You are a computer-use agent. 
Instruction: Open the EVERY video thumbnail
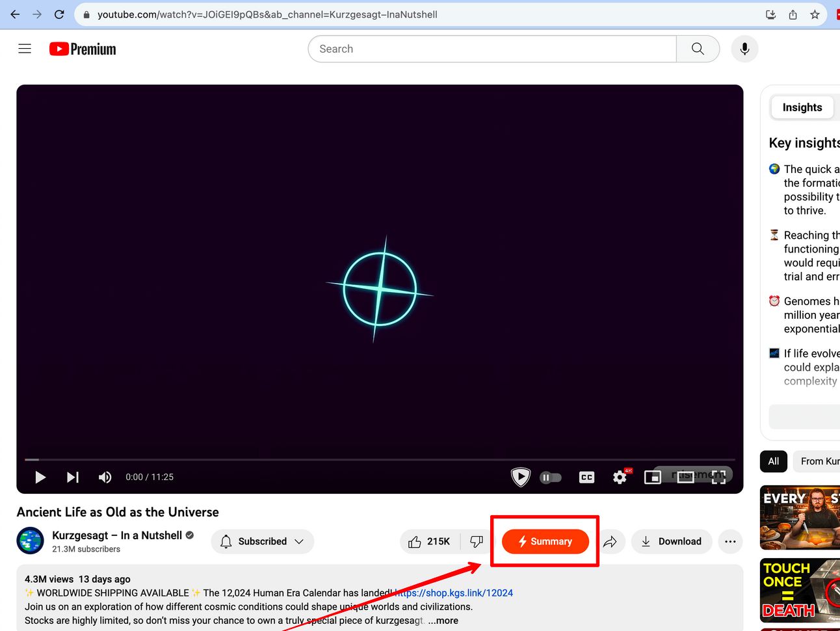(800, 518)
